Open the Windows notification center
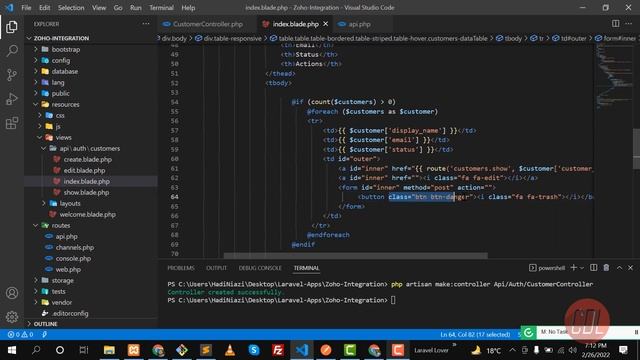Viewport: 640px width, 360px height. pyautogui.click(x=623, y=350)
